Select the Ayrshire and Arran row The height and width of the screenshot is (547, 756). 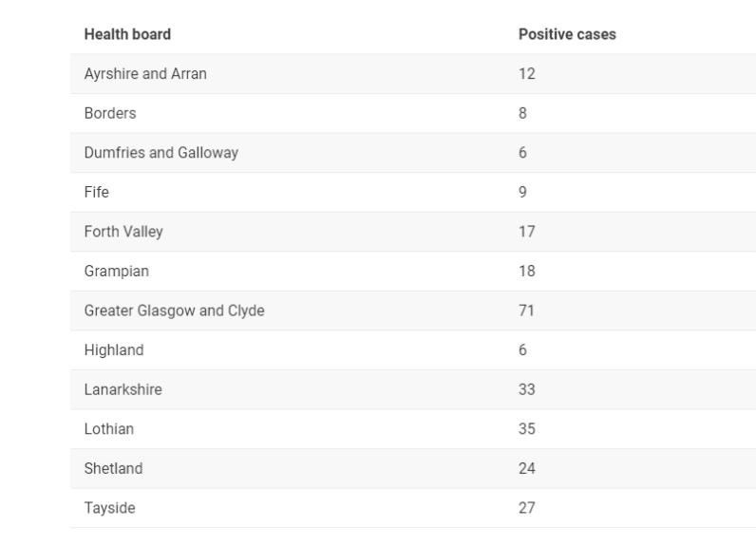click(x=413, y=74)
